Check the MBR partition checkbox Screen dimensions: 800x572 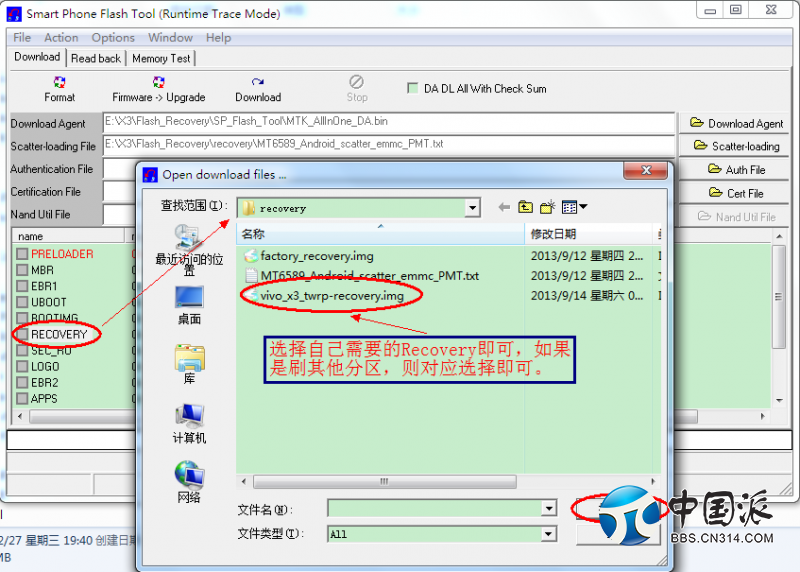click(x=22, y=270)
